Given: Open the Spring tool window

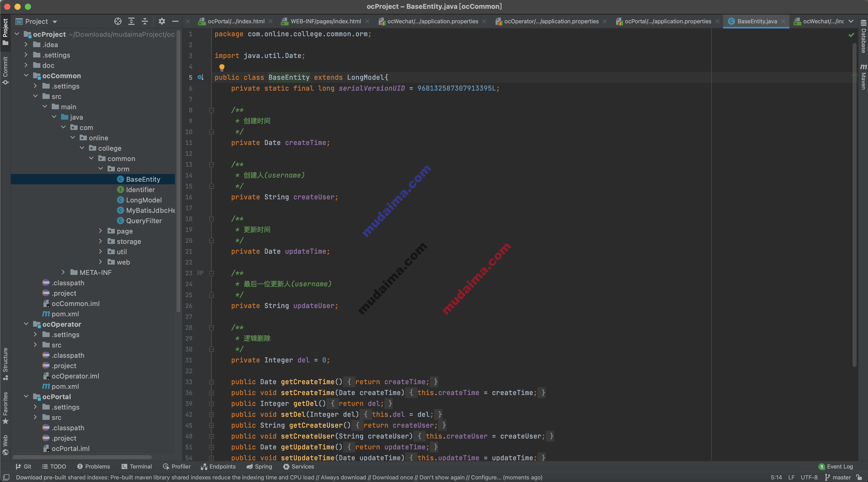Looking at the screenshot, I should (x=259, y=466).
